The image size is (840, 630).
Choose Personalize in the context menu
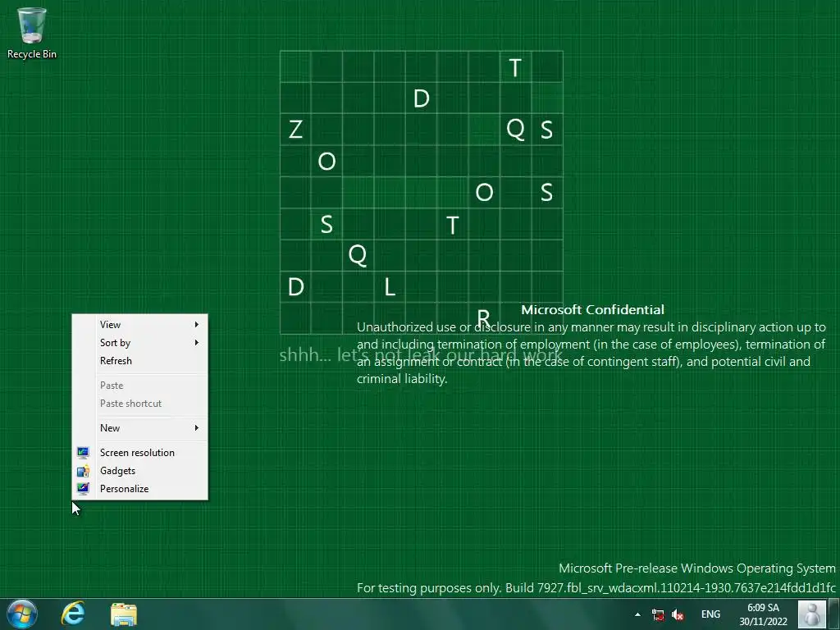tap(139, 489)
